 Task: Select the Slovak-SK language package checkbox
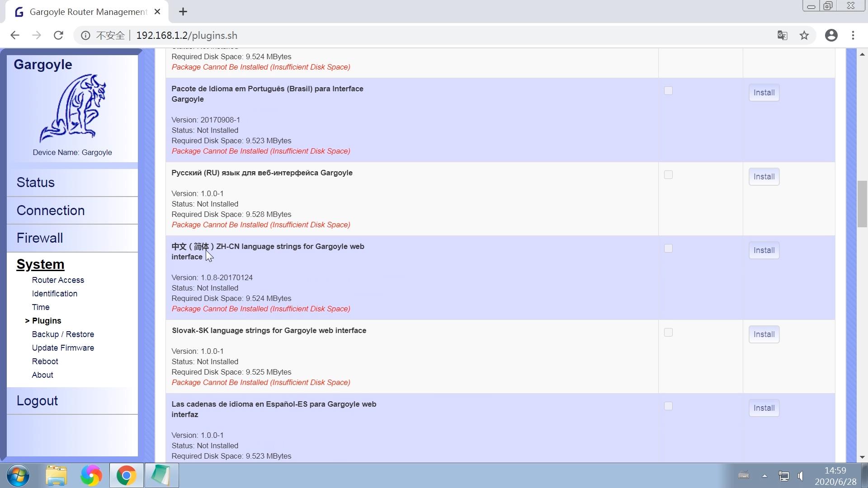pos(668,333)
